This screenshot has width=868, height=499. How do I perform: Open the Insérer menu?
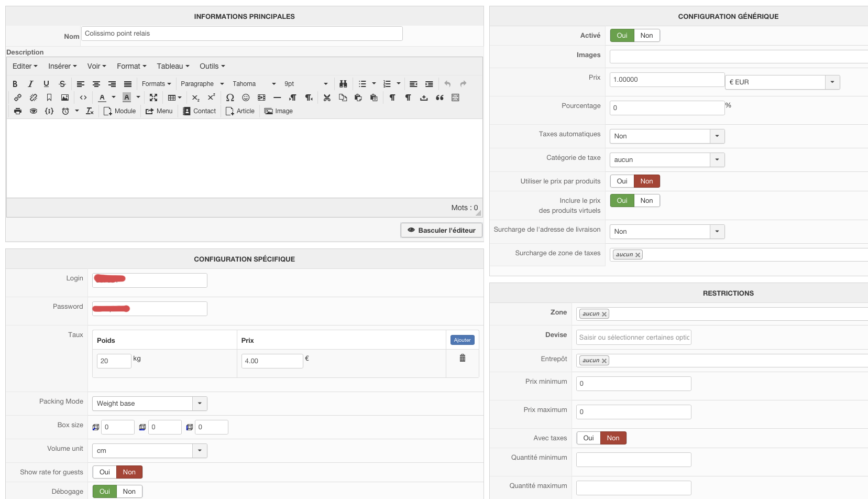coord(62,66)
